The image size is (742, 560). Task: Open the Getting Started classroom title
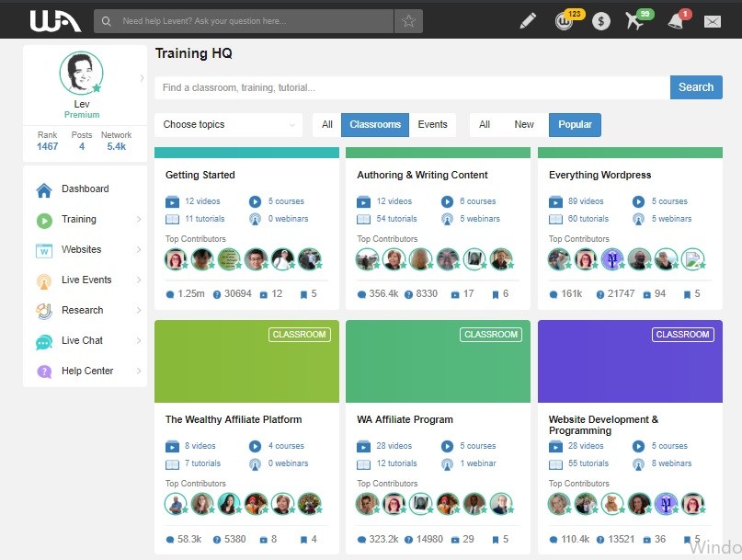coord(200,175)
